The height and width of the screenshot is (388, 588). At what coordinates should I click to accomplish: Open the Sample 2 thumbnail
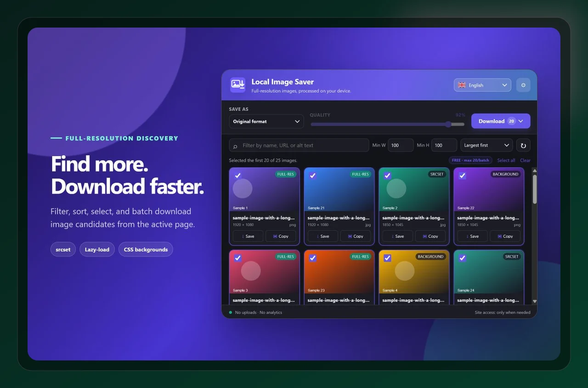pyautogui.click(x=414, y=189)
